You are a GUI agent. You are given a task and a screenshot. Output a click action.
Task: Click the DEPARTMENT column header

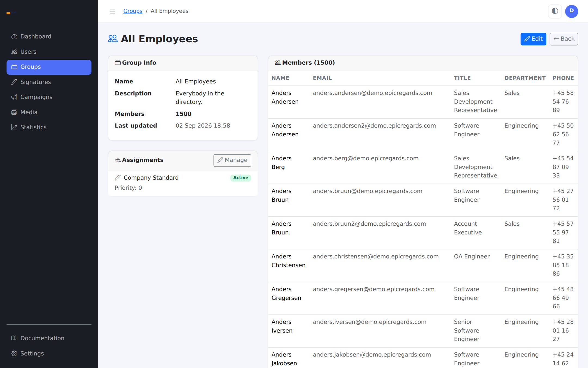525,78
